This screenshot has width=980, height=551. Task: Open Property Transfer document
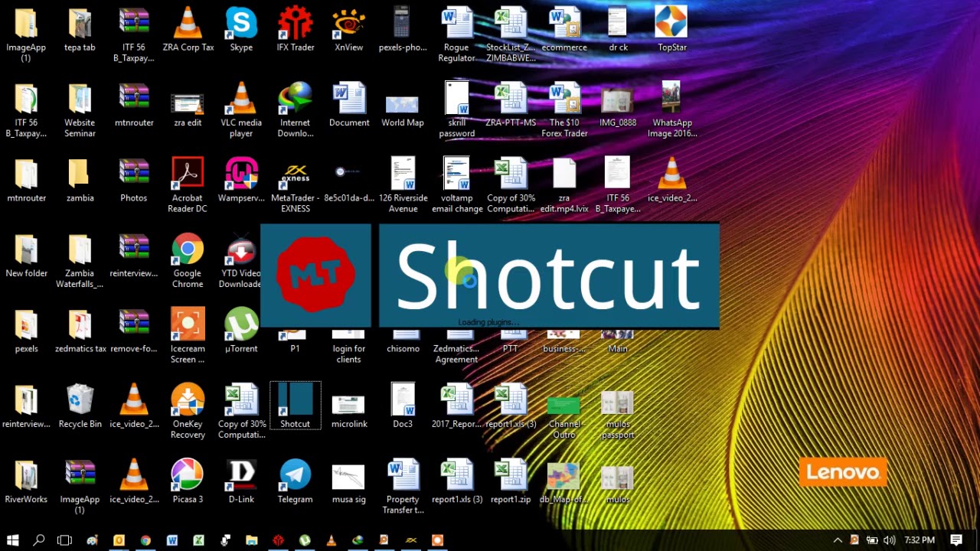tap(403, 487)
